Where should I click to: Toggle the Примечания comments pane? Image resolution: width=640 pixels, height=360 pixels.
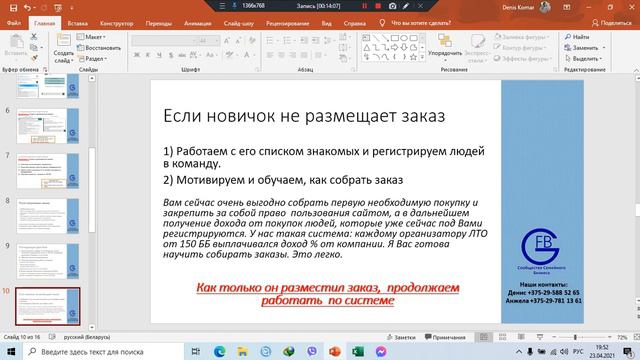(445, 337)
